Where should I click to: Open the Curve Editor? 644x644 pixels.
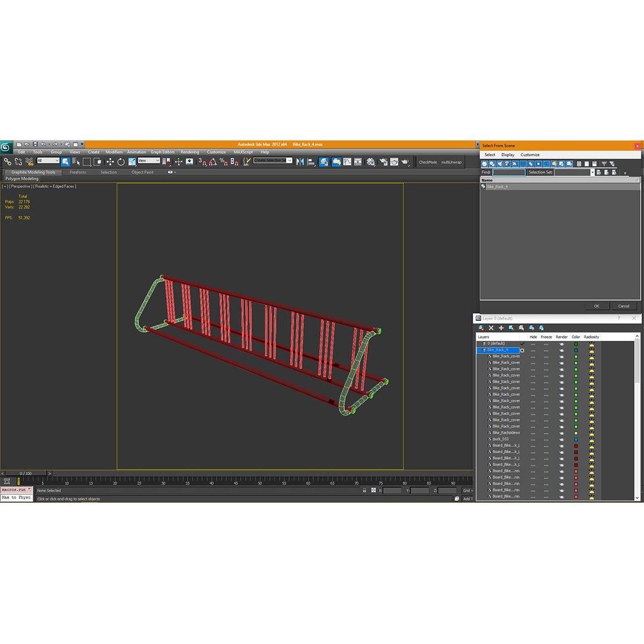click(348, 162)
